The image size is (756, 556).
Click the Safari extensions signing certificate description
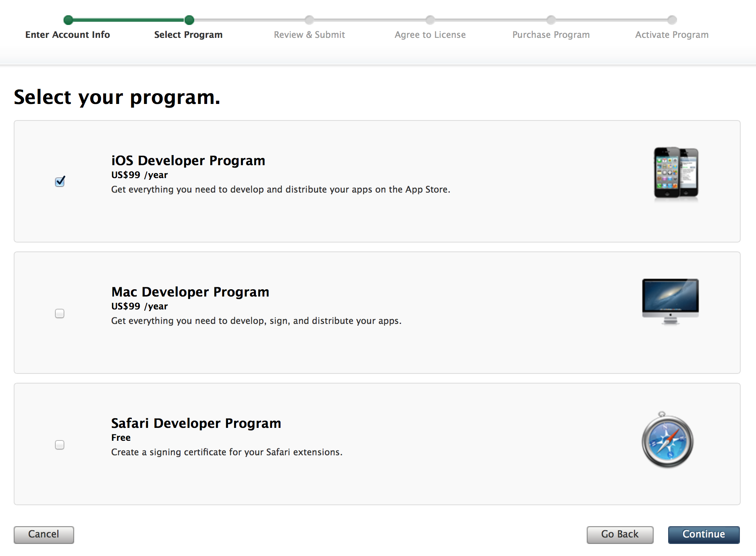(227, 452)
